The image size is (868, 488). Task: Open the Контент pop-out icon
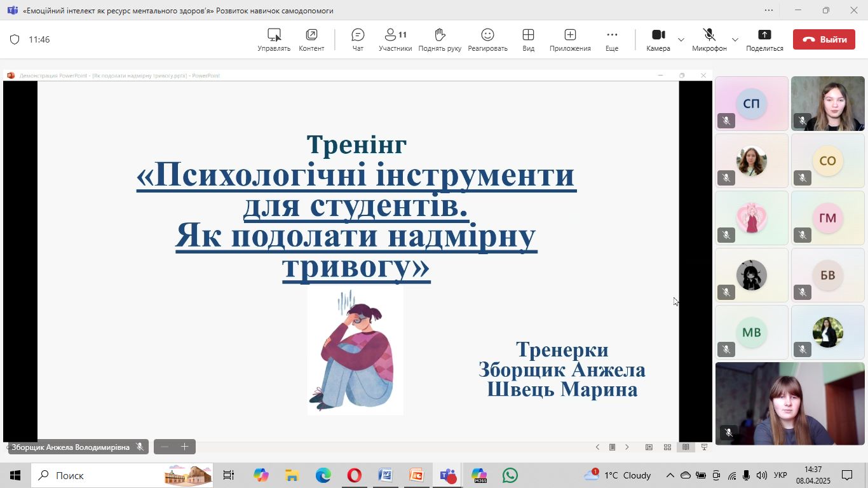point(311,39)
